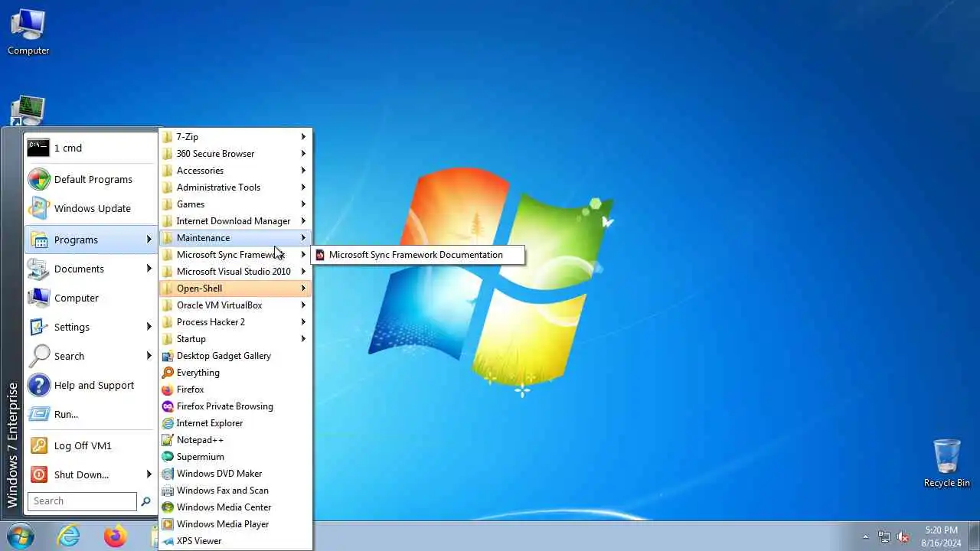Click the XPS Viewer icon

point(168,541)
